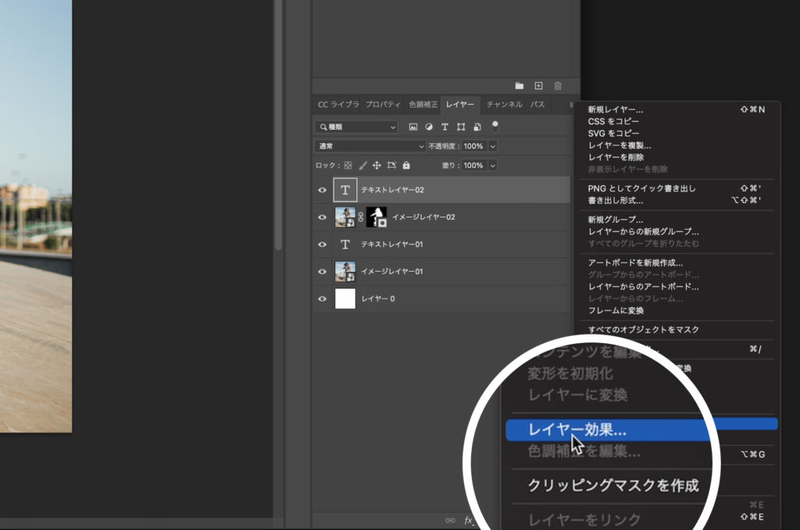Select layer name レイヤー 0
This screenshot has height=530, width=800.
(378, 299)
